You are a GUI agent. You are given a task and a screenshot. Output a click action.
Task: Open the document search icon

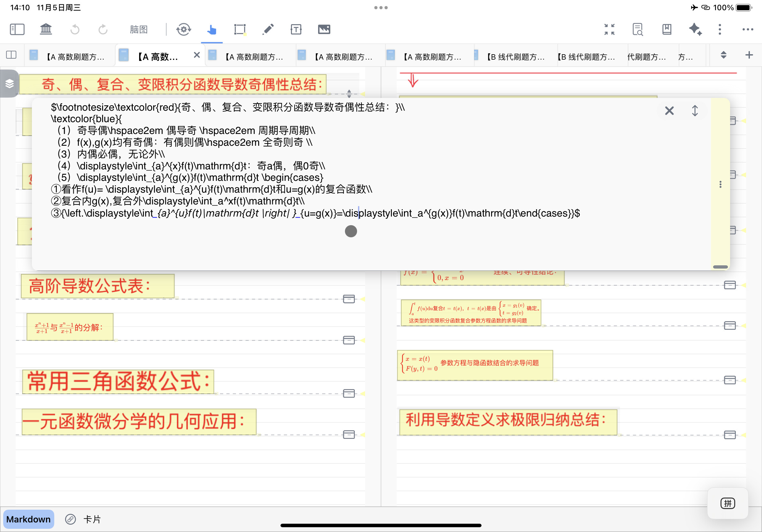pos(638,29)
